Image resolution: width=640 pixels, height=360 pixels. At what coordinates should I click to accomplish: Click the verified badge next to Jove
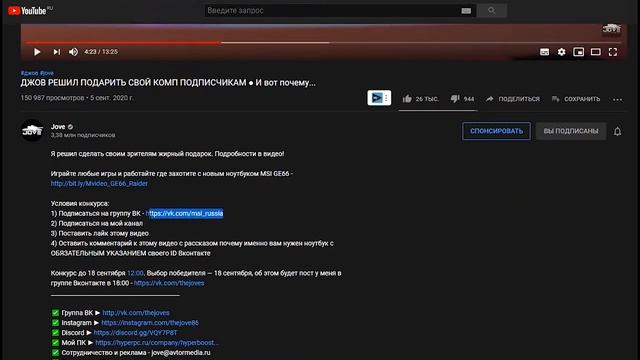(70, 127)
